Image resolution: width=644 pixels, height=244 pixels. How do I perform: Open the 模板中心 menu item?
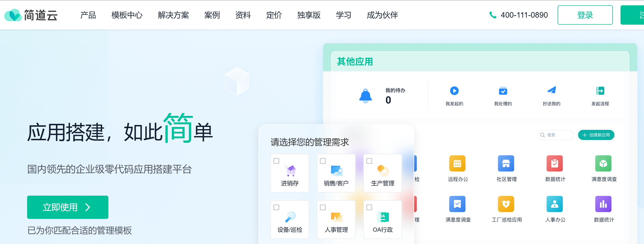127,15
